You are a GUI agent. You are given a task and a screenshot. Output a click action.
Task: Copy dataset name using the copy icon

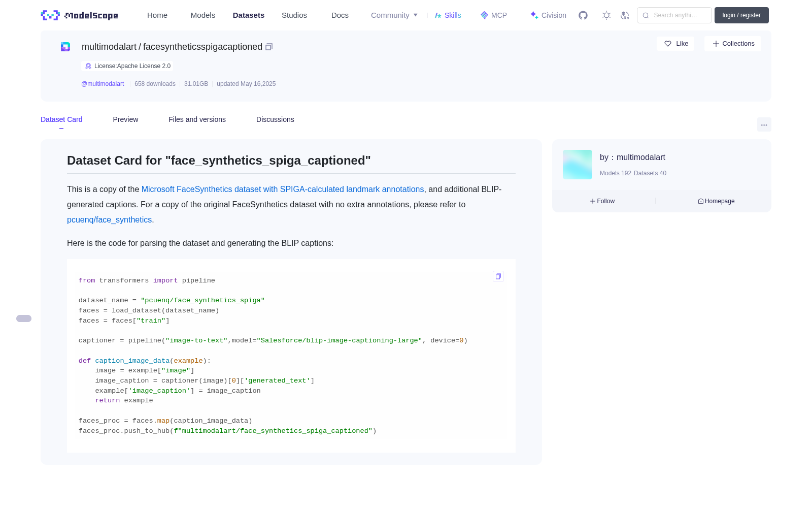pyautogui.click(x=269, y=47)
